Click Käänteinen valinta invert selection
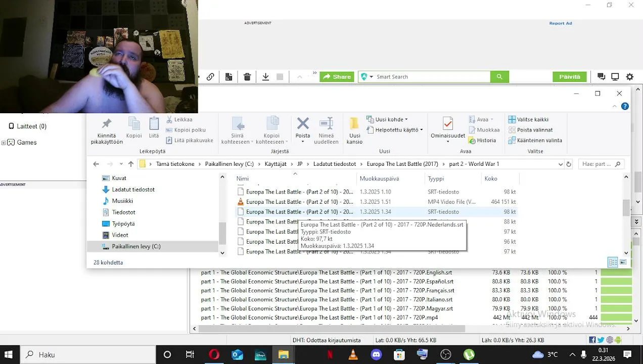This screenshot has width=643, height=364. (x=535, y=141)
